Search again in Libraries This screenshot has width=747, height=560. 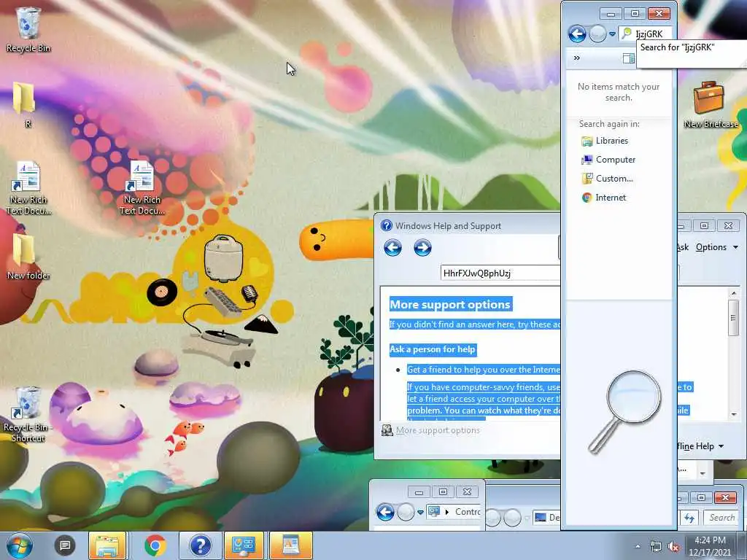(605, 141)
